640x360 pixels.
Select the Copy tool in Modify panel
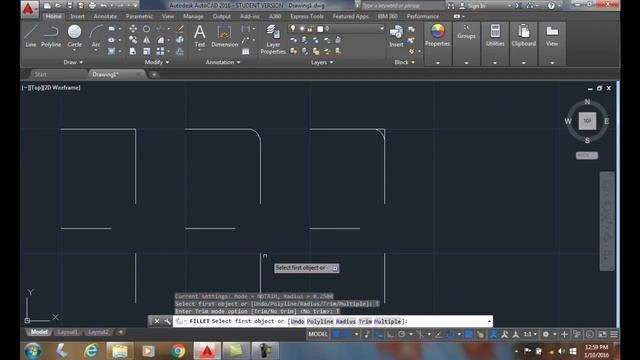pos(133,40)
